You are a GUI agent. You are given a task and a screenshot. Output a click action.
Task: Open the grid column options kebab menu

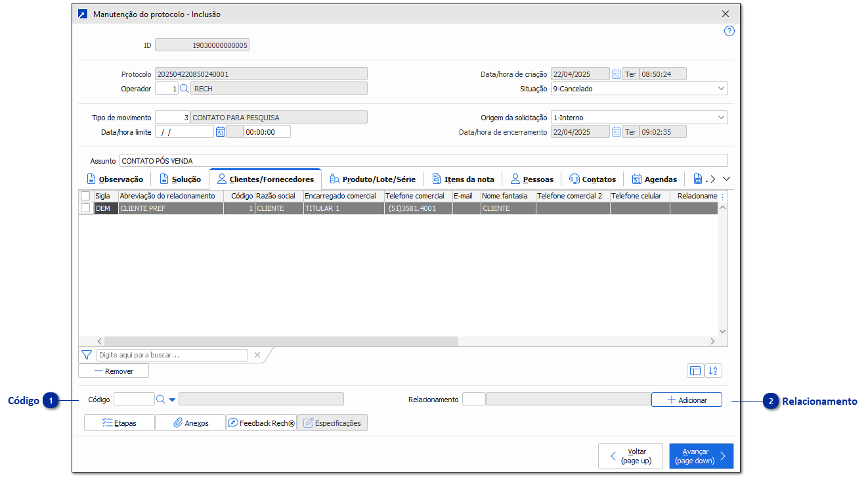(722, 196)
